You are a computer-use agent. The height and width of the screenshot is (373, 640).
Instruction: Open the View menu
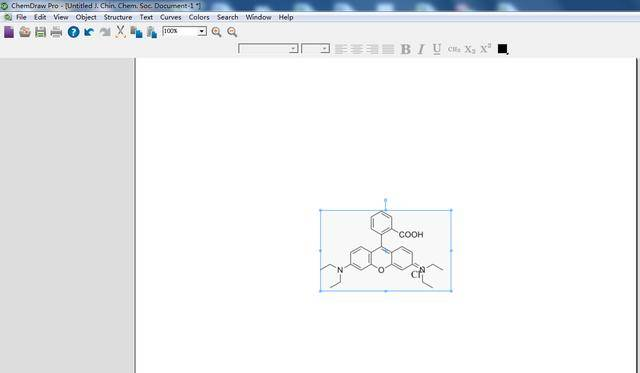pyautogui.click(x=61, y=17)
